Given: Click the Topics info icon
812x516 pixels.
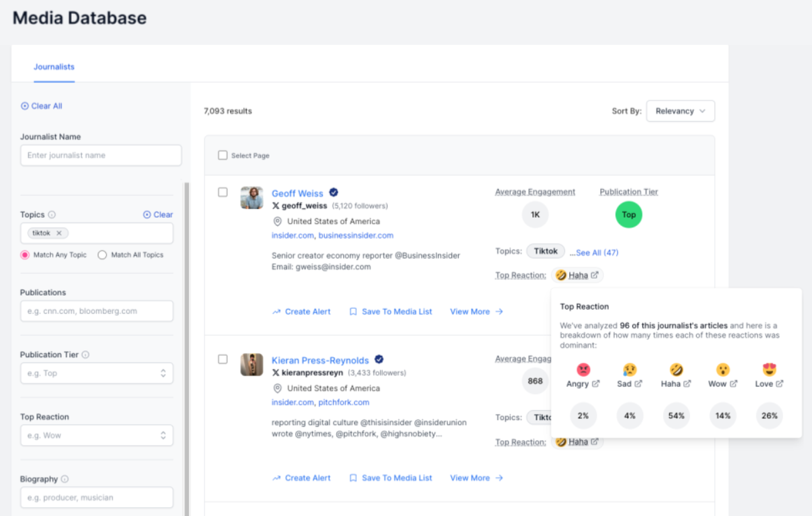Looking at the screenshot, I should coord(52,215).
